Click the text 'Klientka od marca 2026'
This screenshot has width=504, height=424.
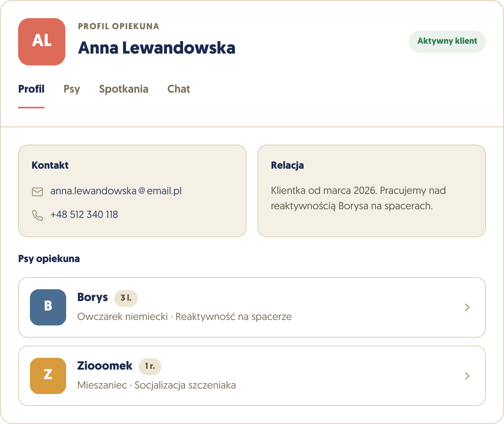click(x=323, y=191)
